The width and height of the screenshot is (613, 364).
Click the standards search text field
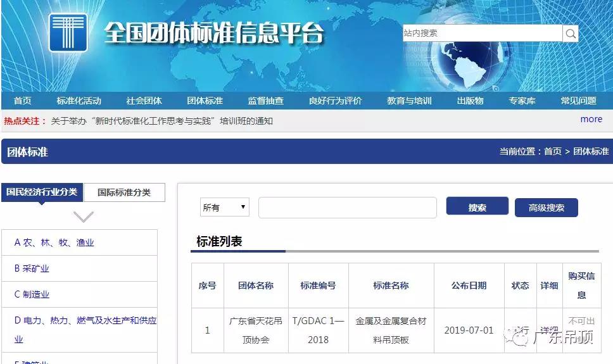(x=348, y=208)
